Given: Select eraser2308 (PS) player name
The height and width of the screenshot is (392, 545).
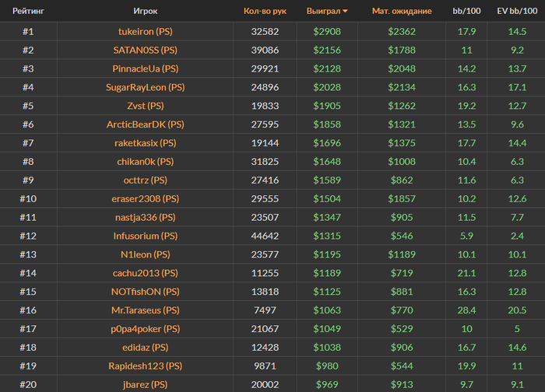Looking at the screenshot, I should click(146, 199).
